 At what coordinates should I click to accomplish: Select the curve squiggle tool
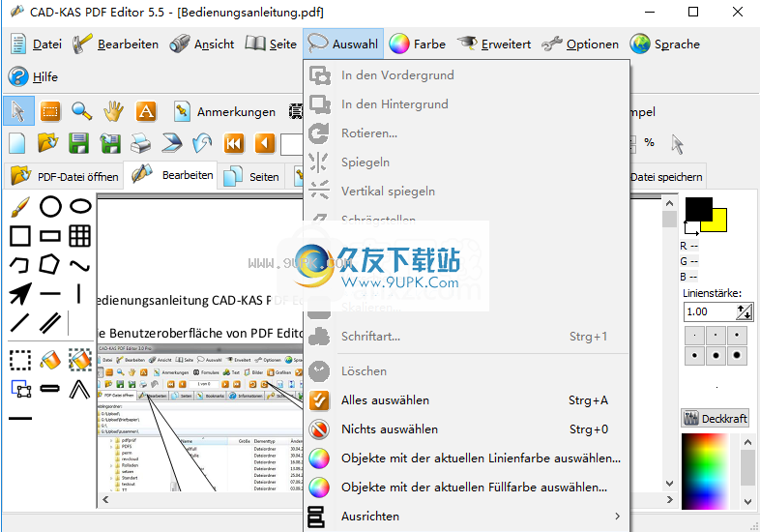click(x=80, y=266)
